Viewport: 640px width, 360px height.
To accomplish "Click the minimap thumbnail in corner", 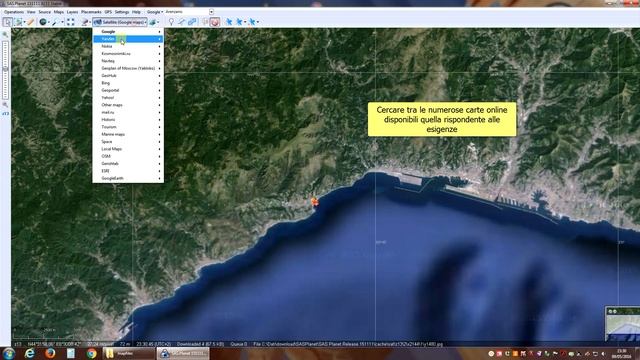I will click(622, 324).
